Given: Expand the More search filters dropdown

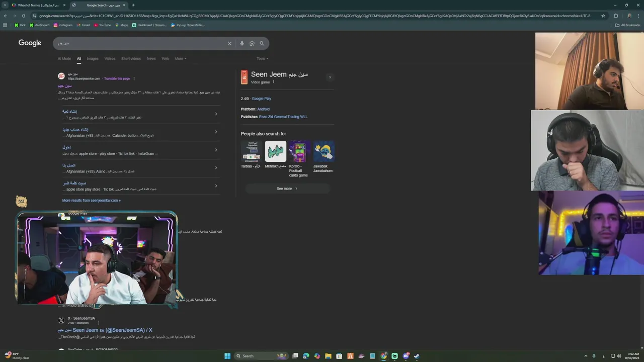Looking at the screenshot, I should point(180,58).
